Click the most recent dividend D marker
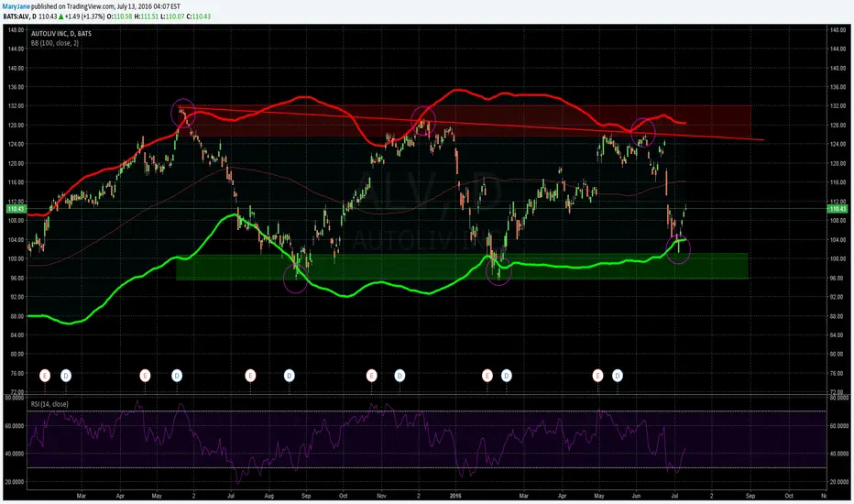Image resolution: width=854 pixels, height=504 pixels. point(617,375)
